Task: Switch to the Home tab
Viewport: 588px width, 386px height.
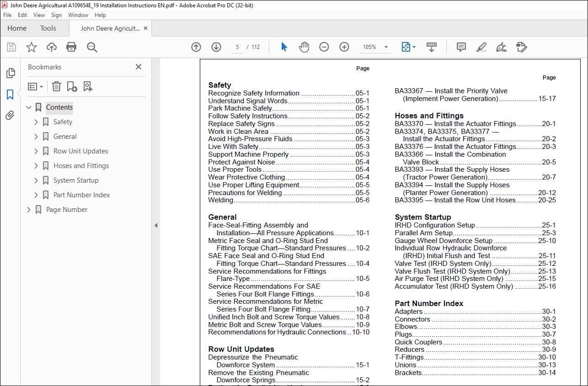Action: [x=17, y=28]
